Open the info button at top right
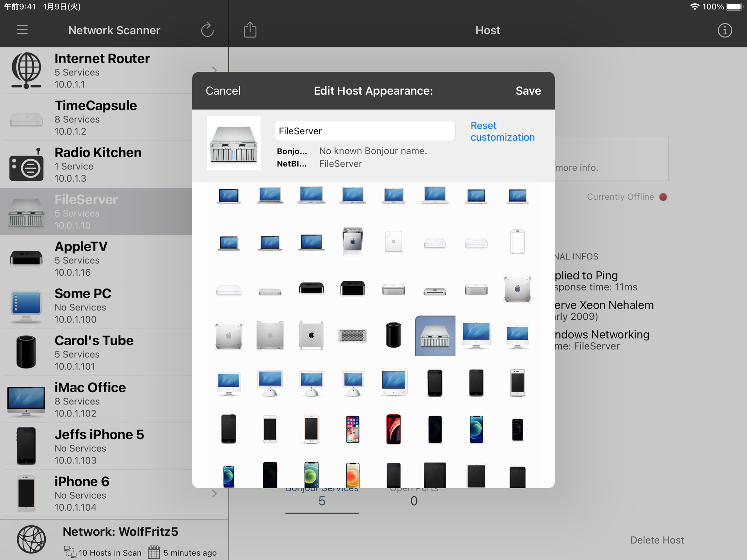Image resolution: width=747 pixels, height=560 pixels. [x=725, y=30]
